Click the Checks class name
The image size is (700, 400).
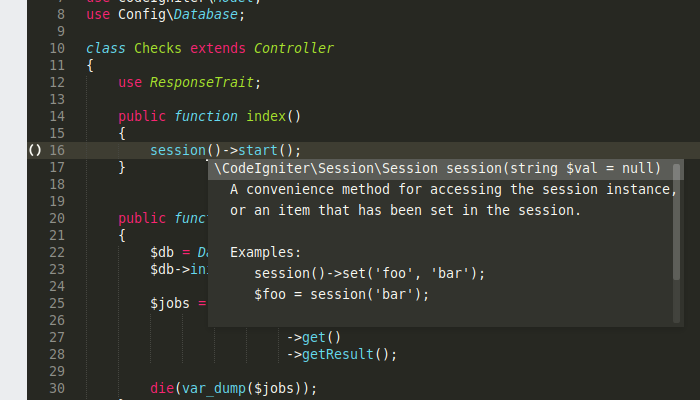click(158, 48)
